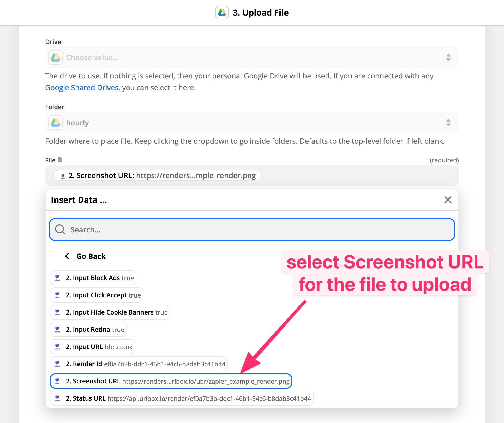Open the Google Shared Drives link

[x=82, y=87]
